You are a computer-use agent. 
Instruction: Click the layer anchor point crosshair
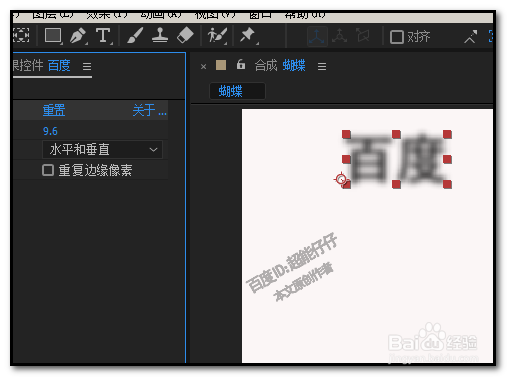click(x=341, y=179)
